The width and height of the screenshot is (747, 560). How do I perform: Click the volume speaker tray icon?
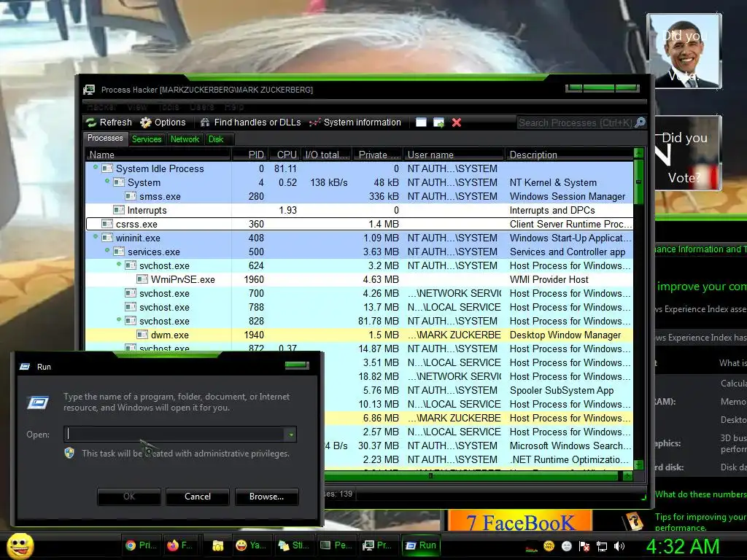pos(619,546)
